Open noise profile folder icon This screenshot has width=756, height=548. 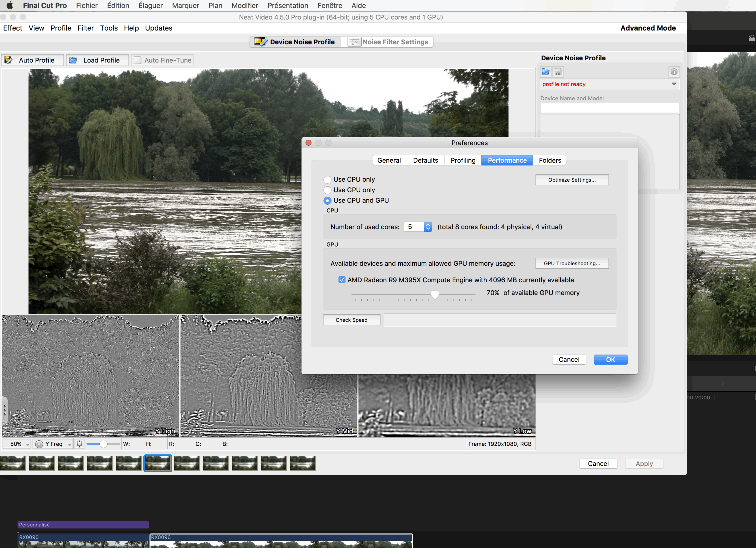click(546, 71)
